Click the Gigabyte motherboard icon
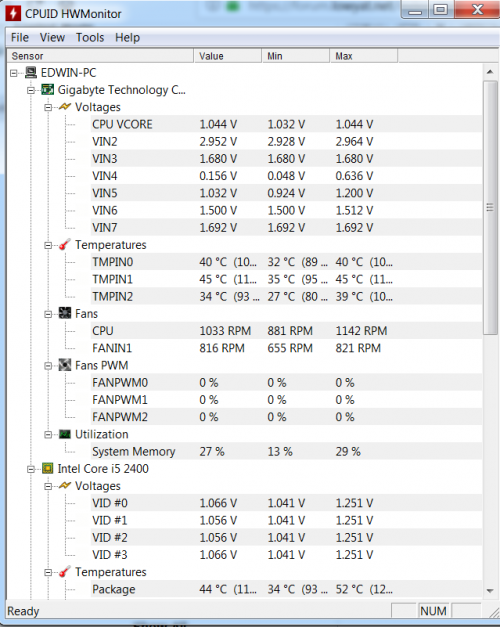Image resolution: width=500 pixels, height=627 pixels. pos(48,90)
